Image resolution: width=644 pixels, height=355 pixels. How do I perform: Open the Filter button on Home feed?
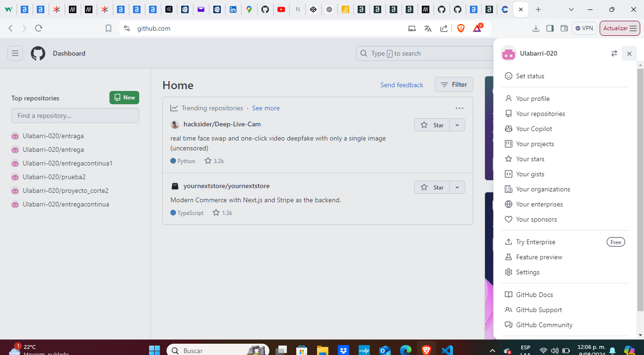click(454, 85)
